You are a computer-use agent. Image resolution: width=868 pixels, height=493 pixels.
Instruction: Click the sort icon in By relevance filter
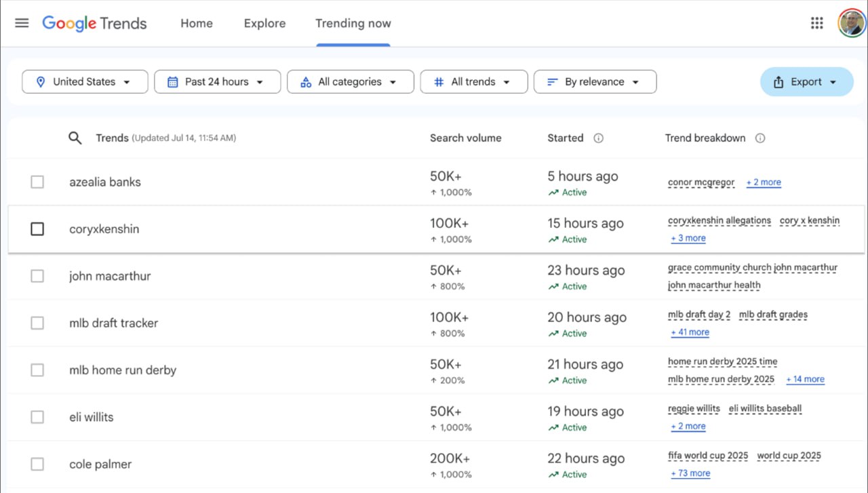(552, 82)
